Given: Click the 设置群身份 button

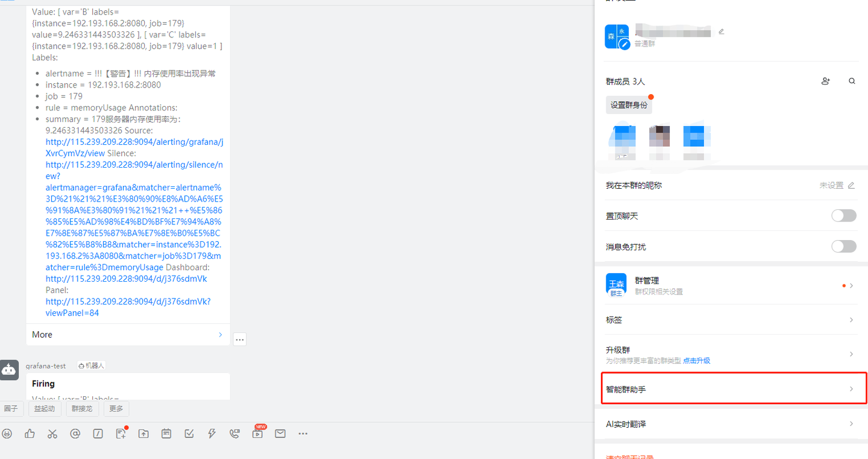Looking at the screenshot, I should point(629,105).
